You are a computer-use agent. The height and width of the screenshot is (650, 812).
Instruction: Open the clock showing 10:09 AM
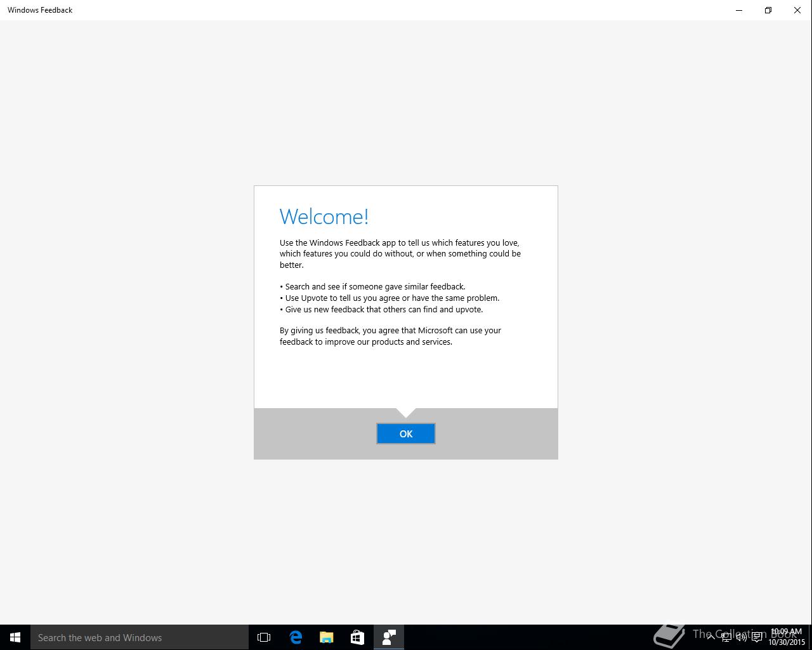[787, 637]
